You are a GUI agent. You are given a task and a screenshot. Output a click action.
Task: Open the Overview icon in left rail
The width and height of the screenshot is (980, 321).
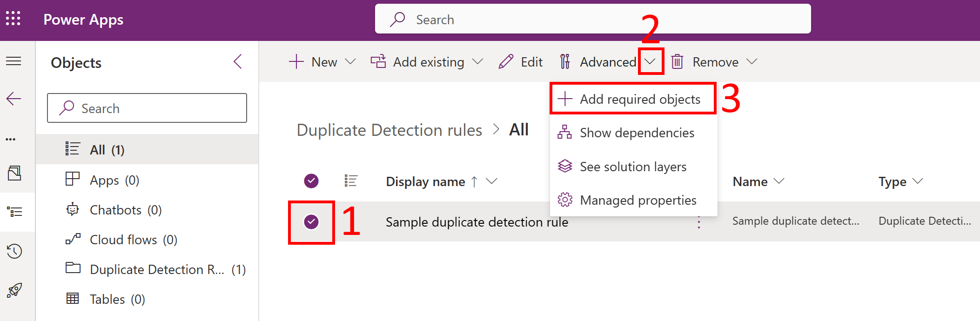[14, 173]
